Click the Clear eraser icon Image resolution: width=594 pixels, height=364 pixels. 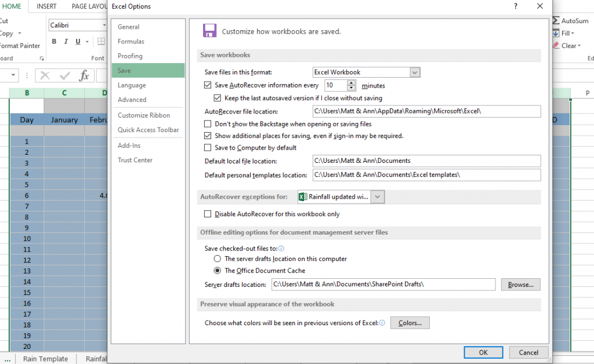tap(556, 45)
